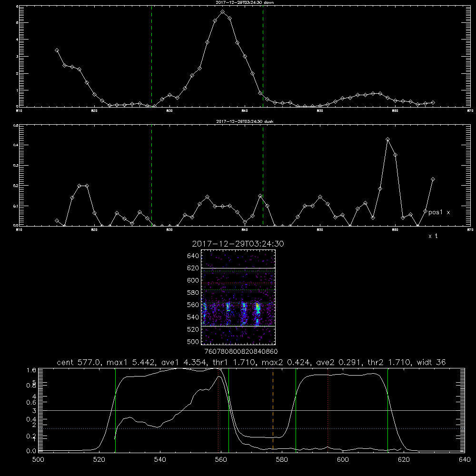Click the 'pos1 x' label in dusk plot

pos(439,212)
